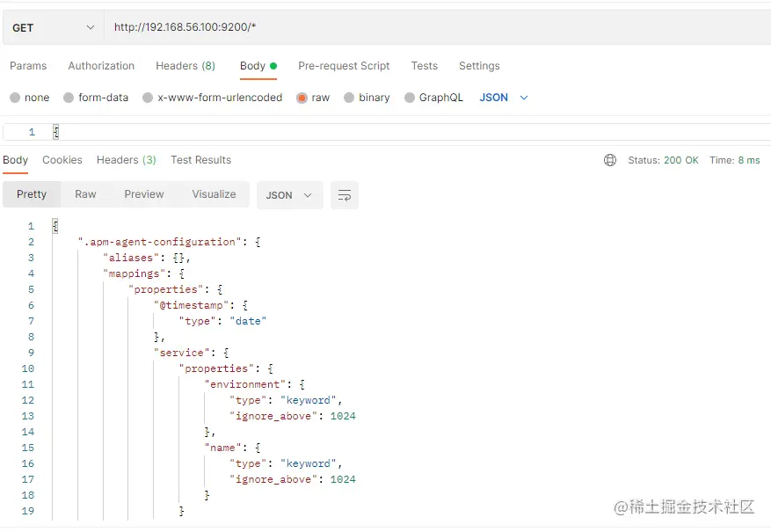Open the response JSON format dropdown

pyautogui.click(x=289, y=195)
